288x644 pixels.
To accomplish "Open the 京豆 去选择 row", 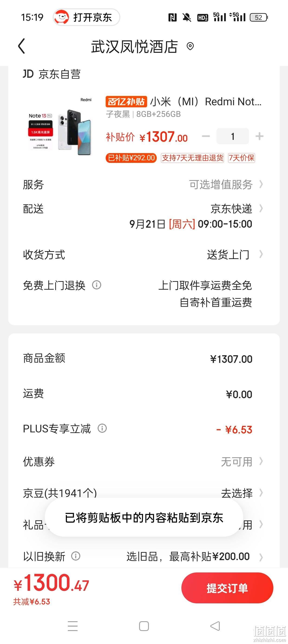I will (x=144, y=493).
